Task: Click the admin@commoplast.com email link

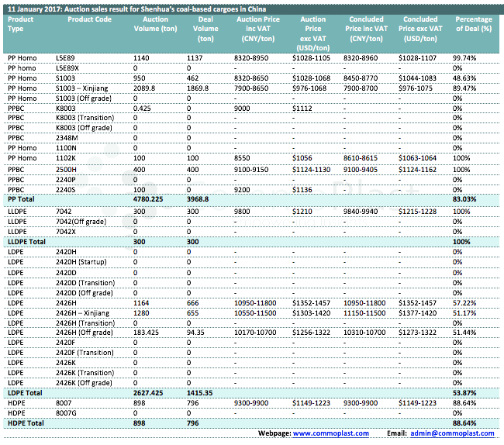Action: pyautogui.click(x=454, y=433)
